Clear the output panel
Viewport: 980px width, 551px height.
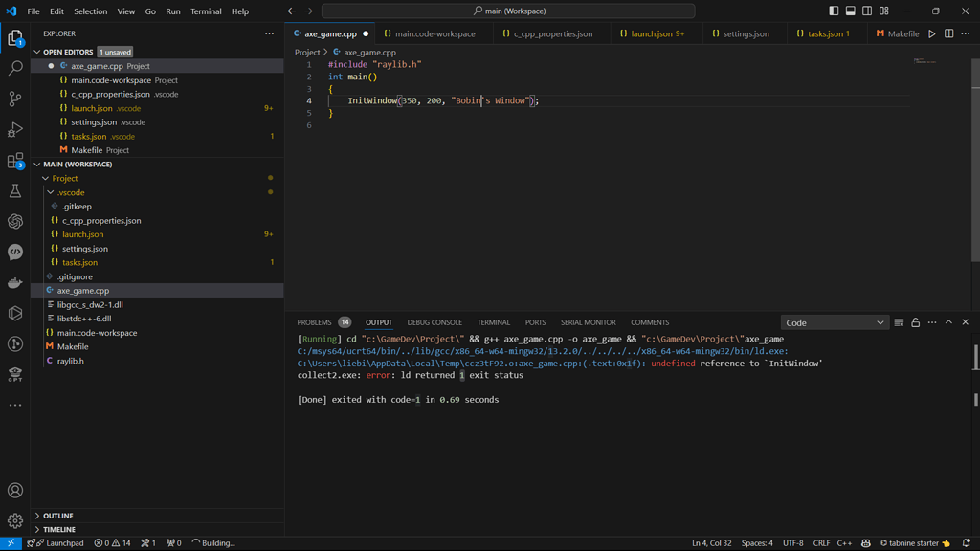[x=899, y=322]
